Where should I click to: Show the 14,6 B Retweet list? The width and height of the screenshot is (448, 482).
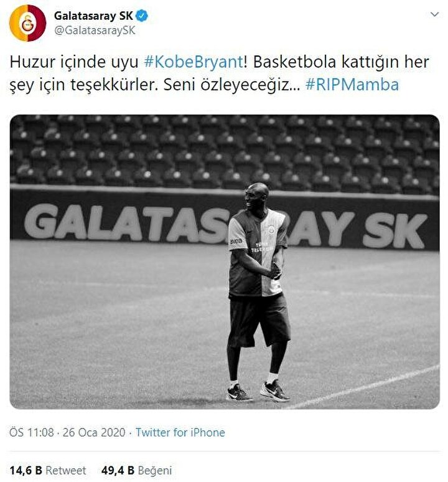click(x=48, y=470)
